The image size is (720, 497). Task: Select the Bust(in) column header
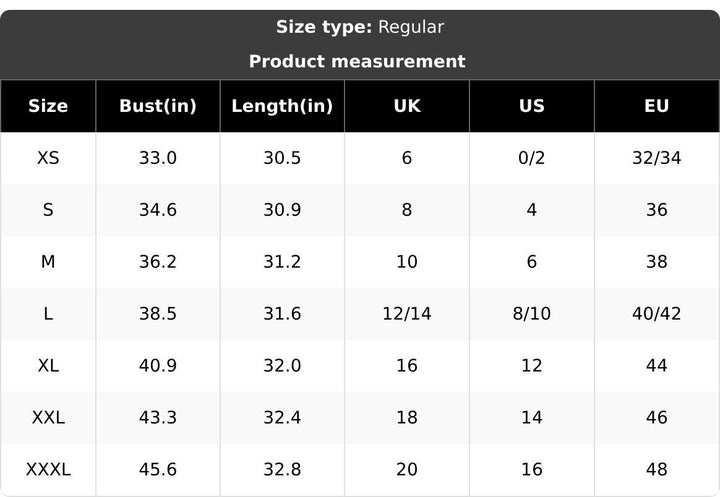[x=158, y=106]
